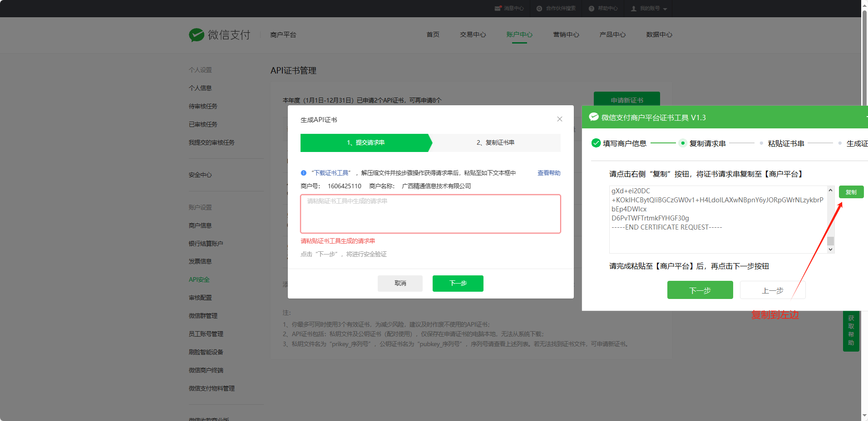Viewport: 868px width, 421px height.
Task: Select 商户信息 in the left sidebar
Action: tap(200, 225)
